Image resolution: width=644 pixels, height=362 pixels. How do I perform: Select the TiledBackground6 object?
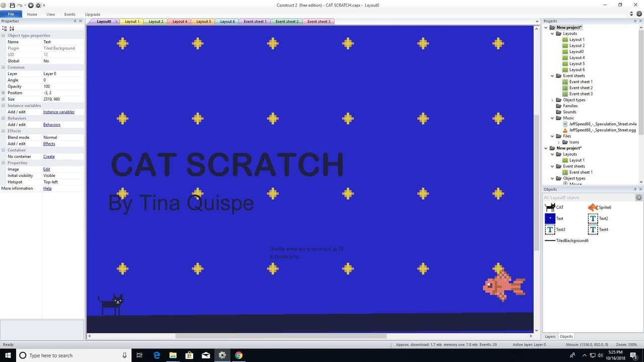pos(567,240)
